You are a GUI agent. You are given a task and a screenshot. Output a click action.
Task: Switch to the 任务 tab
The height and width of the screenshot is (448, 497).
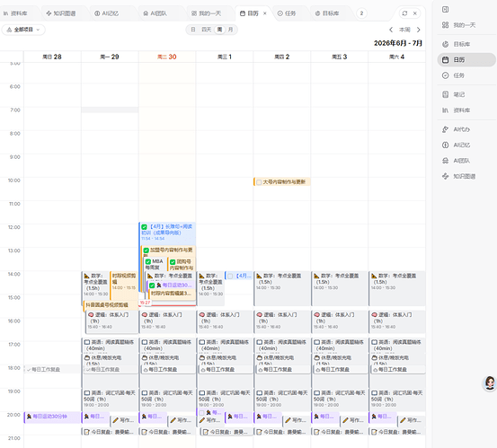[287, 13]
